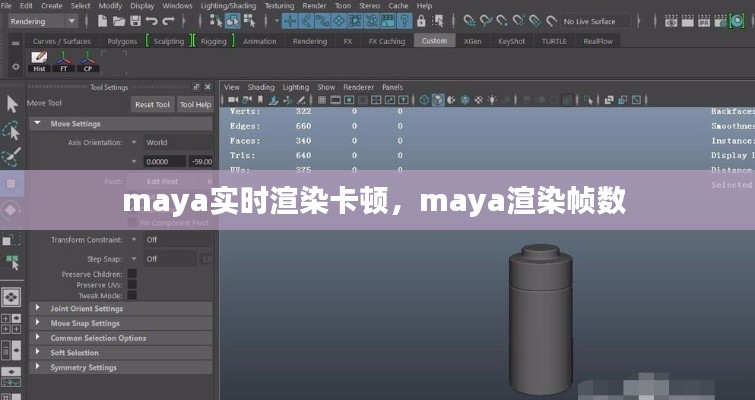
Task: Click the FT shelf button
Action: pos(64,64)
